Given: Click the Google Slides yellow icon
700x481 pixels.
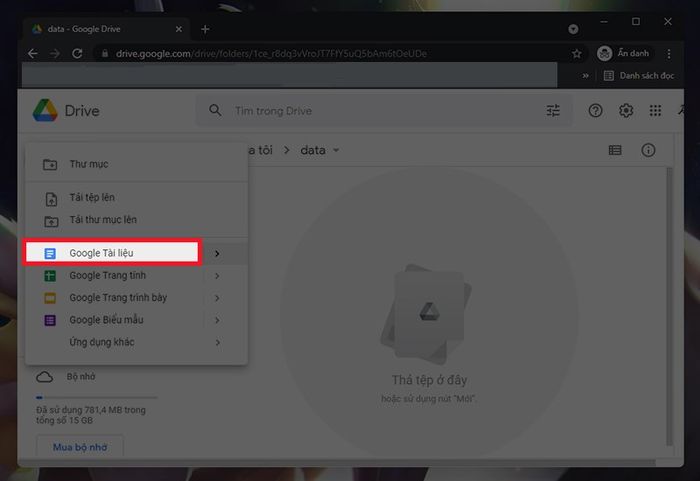Looking at the screenshot, I should tap(50, 298).
